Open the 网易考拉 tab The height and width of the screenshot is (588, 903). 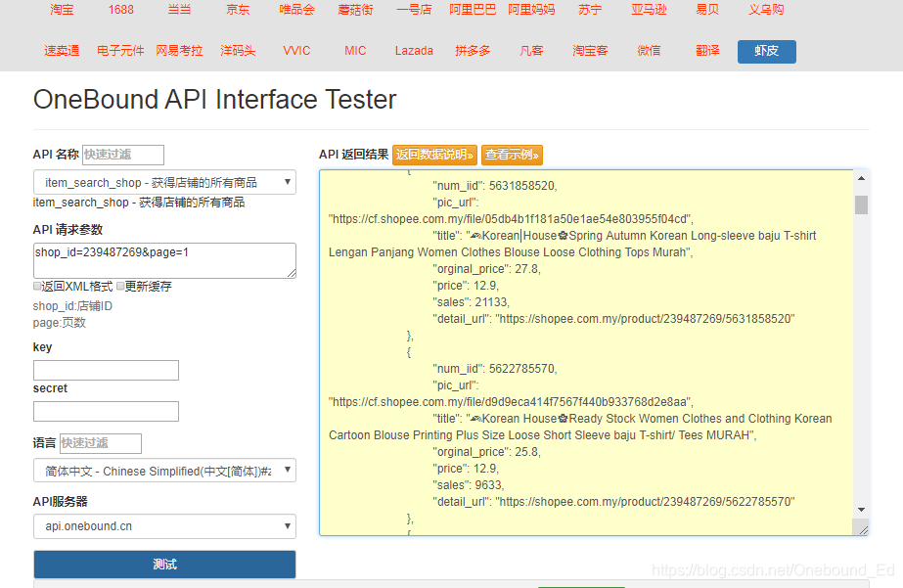click(x=180, y=51)
